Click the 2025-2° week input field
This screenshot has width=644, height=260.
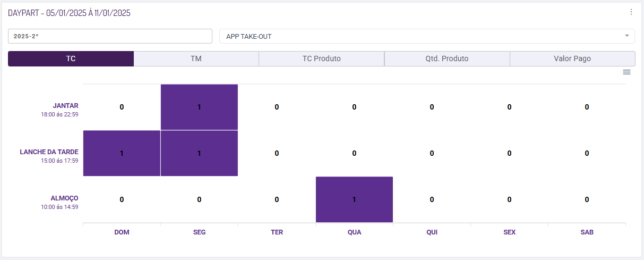pos(110,36)
